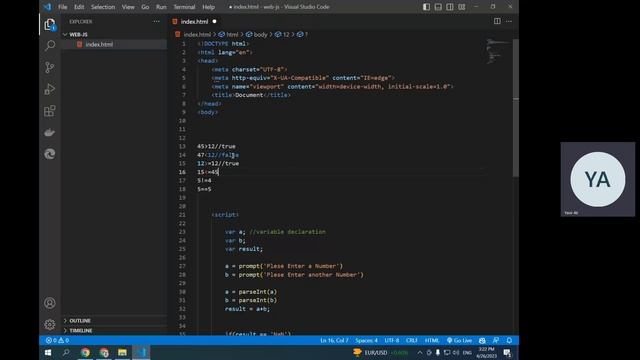Open Windows Start menu
The image size is (640, 360).
[x=48, y=353]
